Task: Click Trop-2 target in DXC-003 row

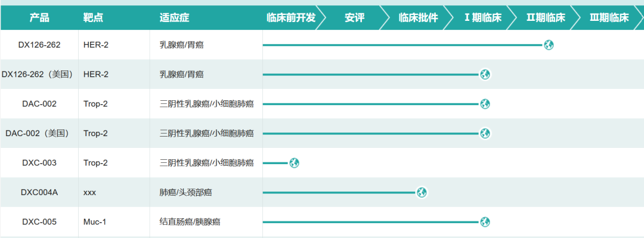Action: [95, 163]
